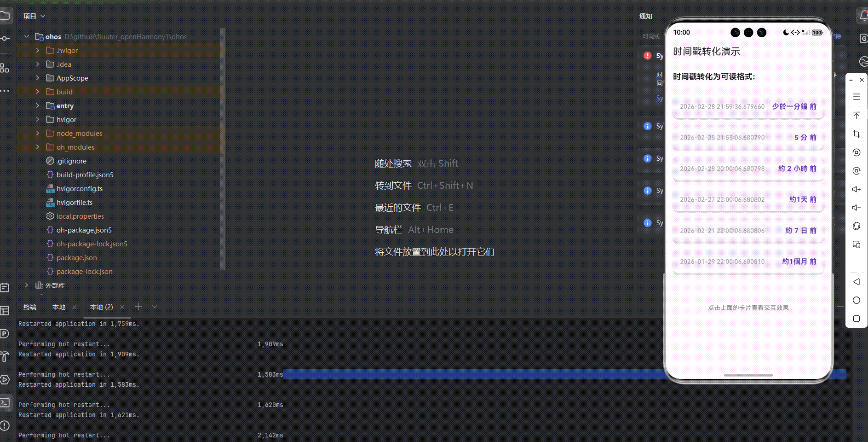This screenshot has width=868, height=442.
Task: Tap the 5 分前 timestamp card
Action: pyautogui.click(x=747, y=137)
